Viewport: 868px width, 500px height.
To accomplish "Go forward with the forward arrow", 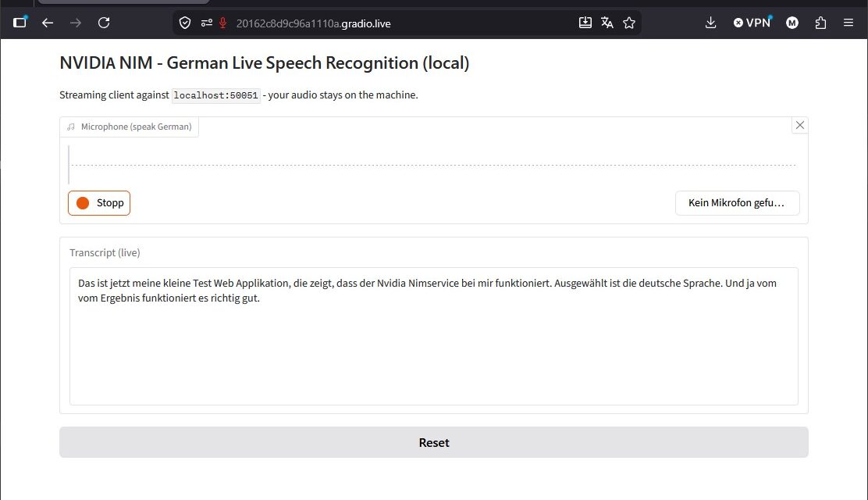I will (76, 23).
